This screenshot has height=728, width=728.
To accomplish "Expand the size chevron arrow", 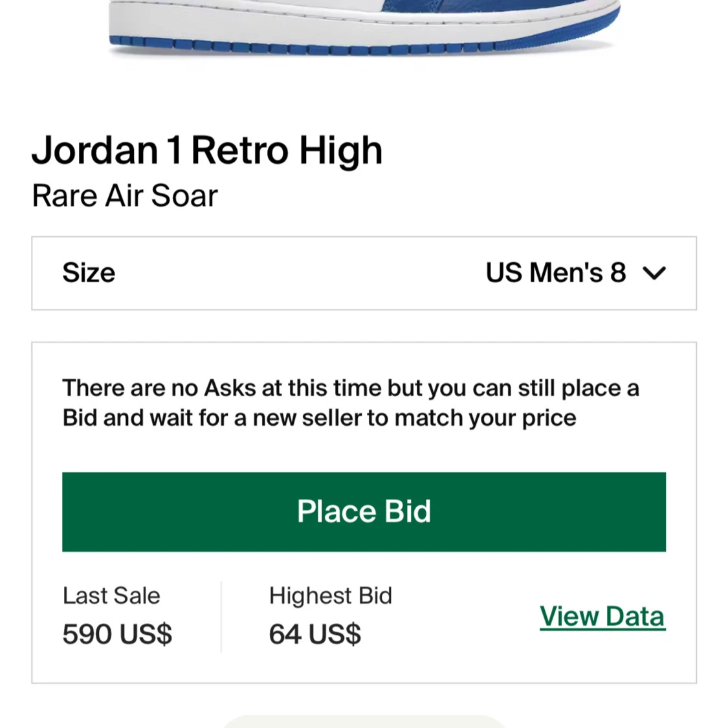I will pos(654,273).
